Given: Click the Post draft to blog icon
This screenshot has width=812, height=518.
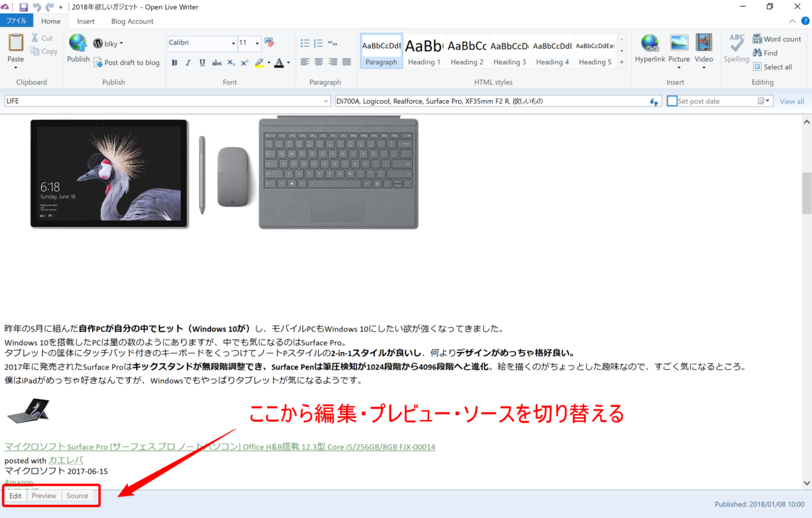Looking at the screenshot, I should click(98, 62).
